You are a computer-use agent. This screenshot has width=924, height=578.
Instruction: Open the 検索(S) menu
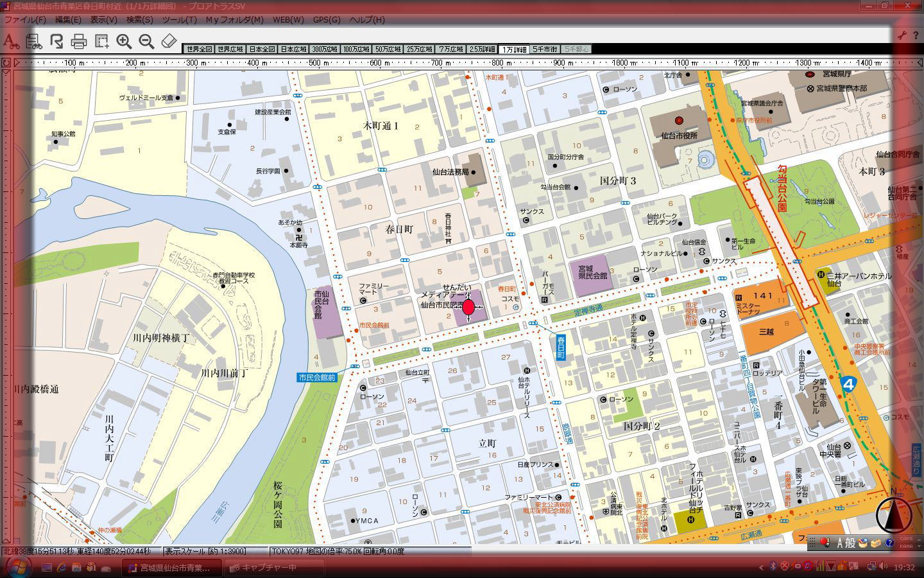(139, 20)
